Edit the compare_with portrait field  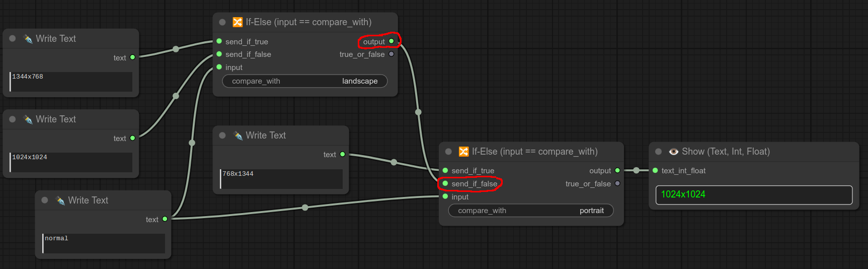tap(531, 211)
